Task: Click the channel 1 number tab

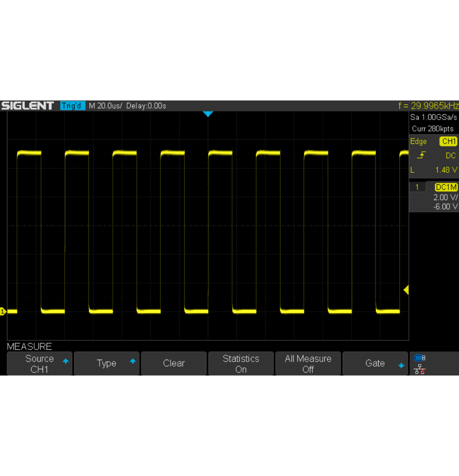Action: click(x=417, y=187)
